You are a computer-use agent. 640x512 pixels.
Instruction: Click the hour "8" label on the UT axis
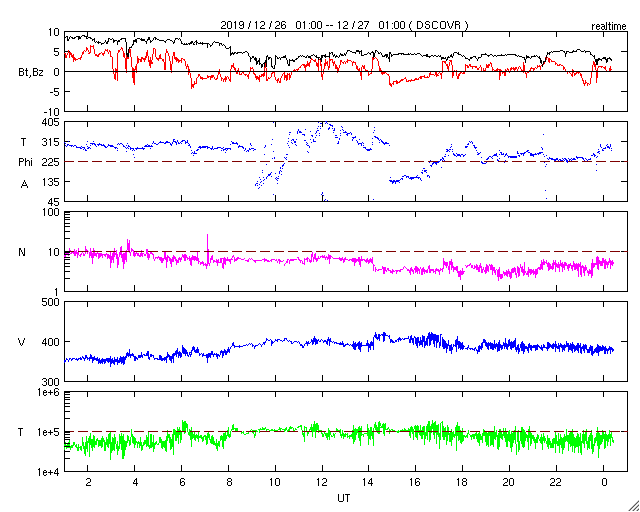pos(229,482)
